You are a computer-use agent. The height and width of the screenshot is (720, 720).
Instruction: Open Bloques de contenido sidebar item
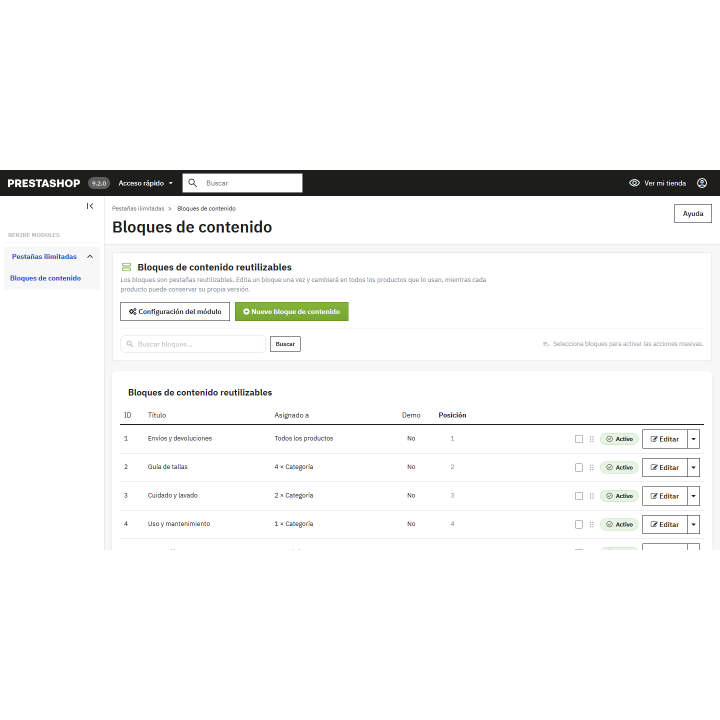pos(45,278)
